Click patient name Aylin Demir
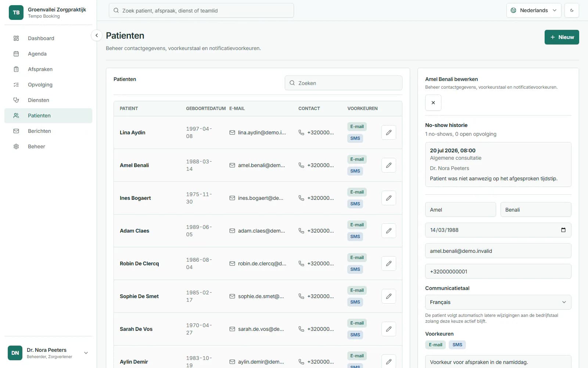Screen dimensions: 588x368 pos(134,362)
